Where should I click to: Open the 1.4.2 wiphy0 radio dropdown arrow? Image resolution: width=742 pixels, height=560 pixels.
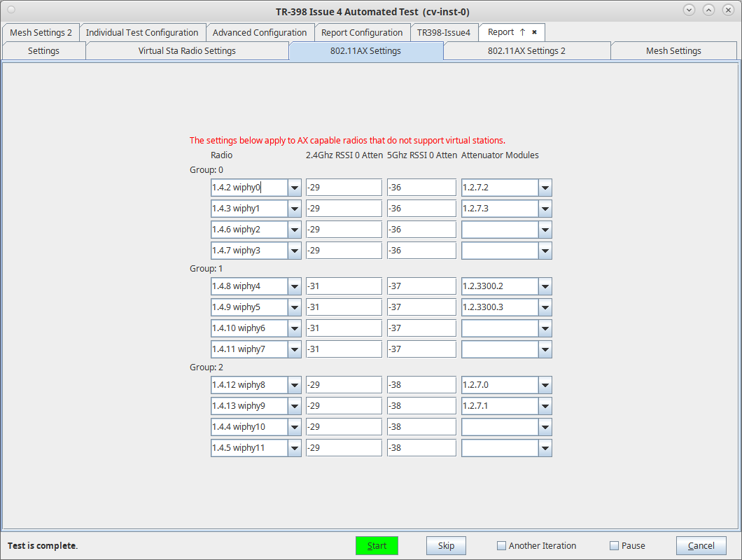294,188
